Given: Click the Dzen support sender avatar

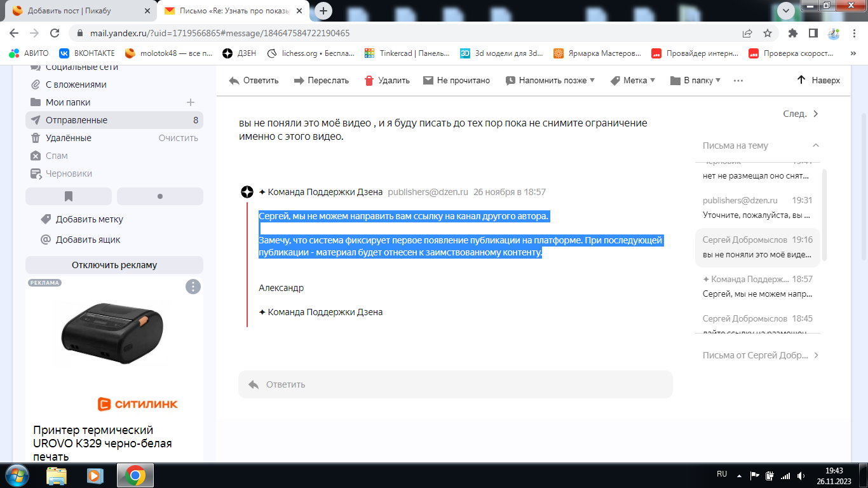Looking at the screenshot, I should tap(247, 192).
